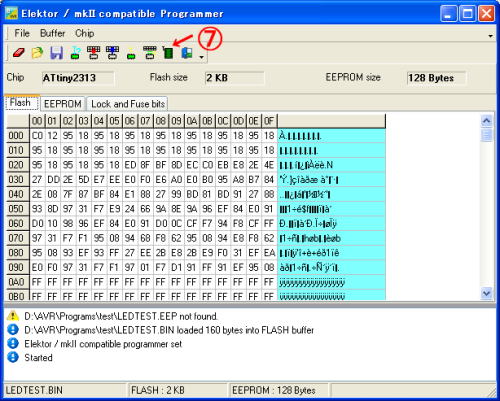
Task: Click the yellow warning icon beside EEP not found
Action: tap(13, 316)
